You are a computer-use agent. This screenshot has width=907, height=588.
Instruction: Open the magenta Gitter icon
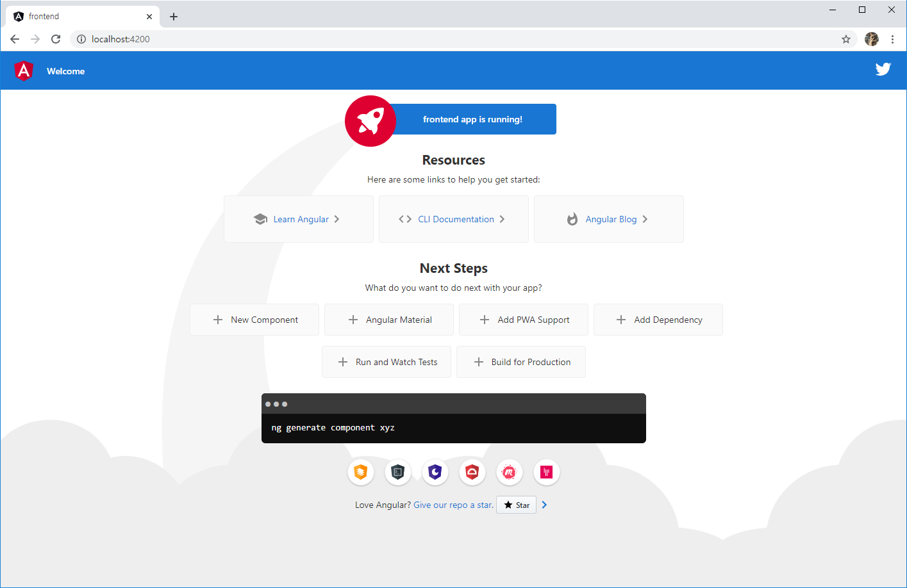[547, 473]
